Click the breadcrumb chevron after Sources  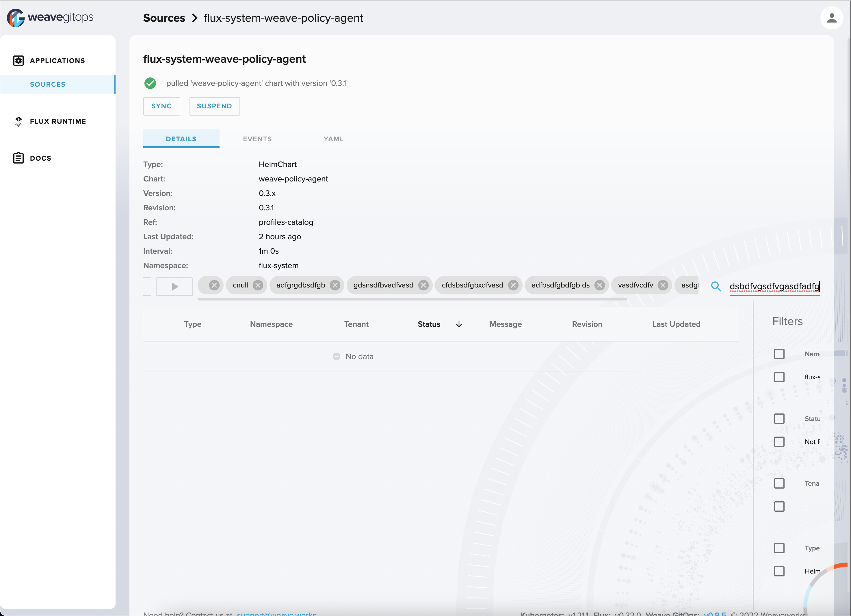pyautogui.click(x=194, y=18)
